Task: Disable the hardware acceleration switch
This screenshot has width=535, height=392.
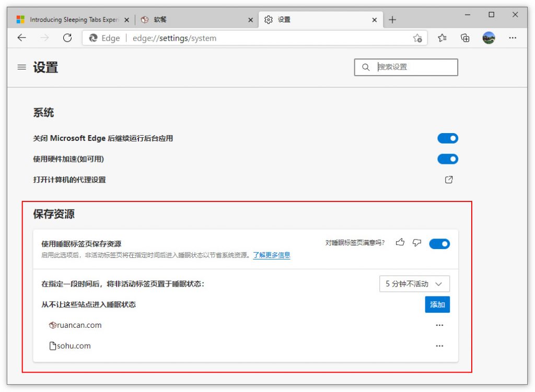Action: tap(448, 159)
